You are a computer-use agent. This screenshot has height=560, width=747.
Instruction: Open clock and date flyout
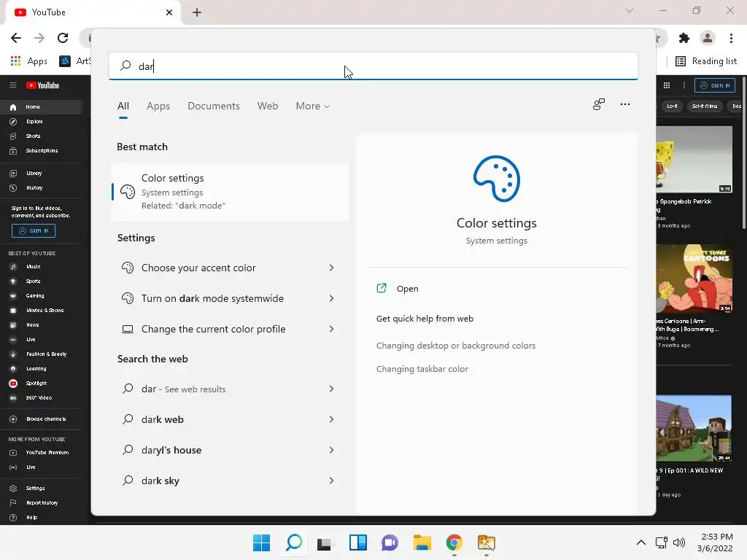(x=715, y=542)
